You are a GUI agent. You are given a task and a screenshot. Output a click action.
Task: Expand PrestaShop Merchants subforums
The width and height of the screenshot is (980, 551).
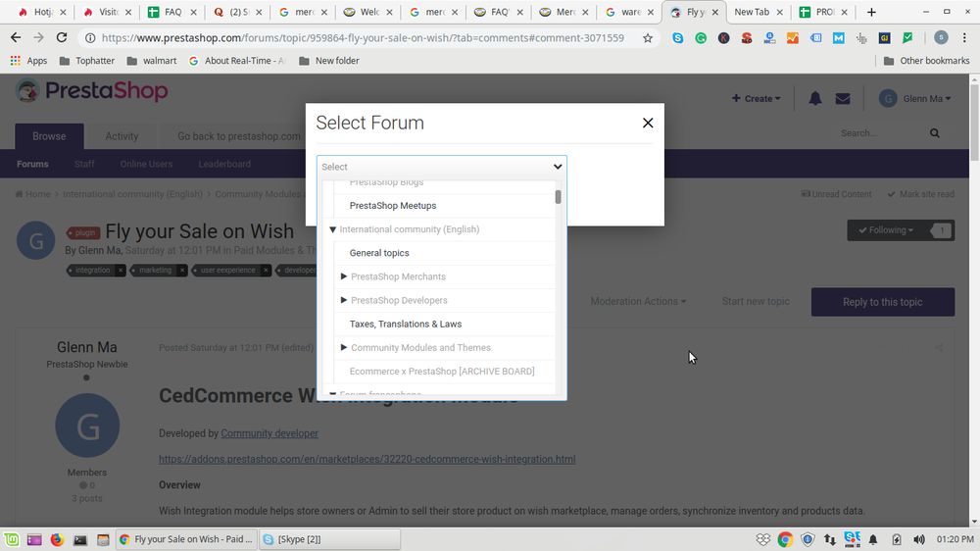pos(344,276)
